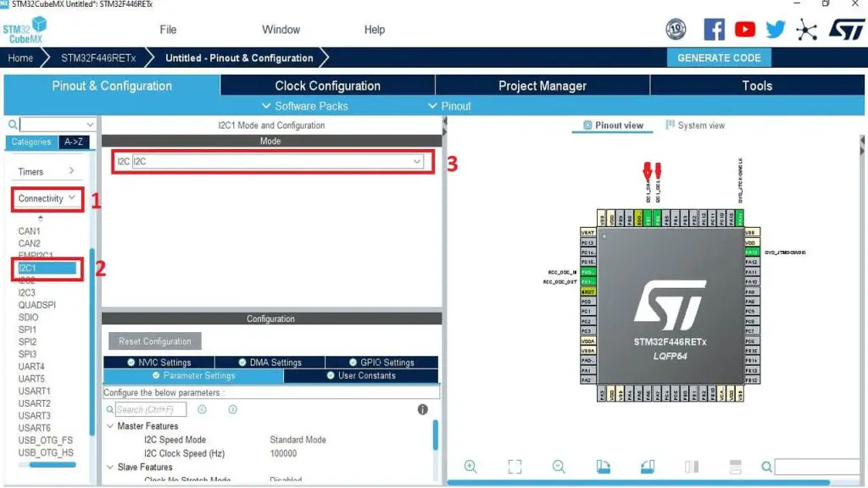Click the GENERATE CODE button
This screenshot has height=488, width=868.
tap(719, 58)
